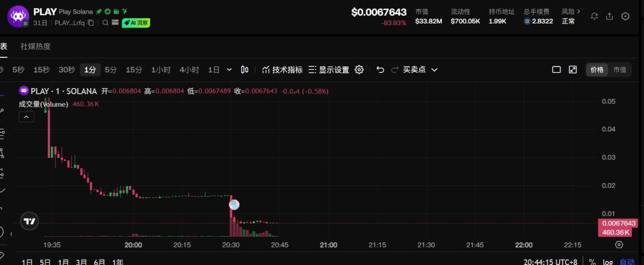Image resolution: width=644 pixels, height=265 pixels.
Task: Select the 15分 interval
Action: (134, 70)
